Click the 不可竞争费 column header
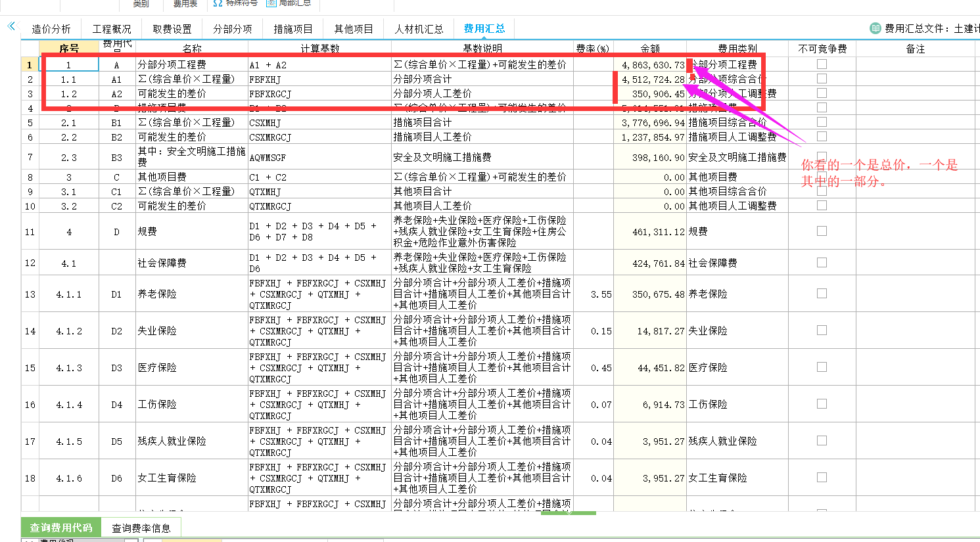Screen dimensions: 980x542 tap(822, 49)
